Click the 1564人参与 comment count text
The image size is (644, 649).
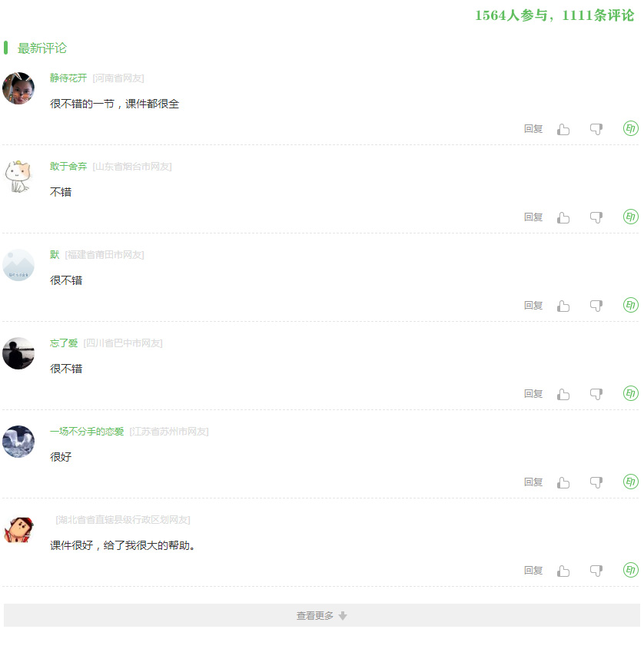click(x=511, y=15)
